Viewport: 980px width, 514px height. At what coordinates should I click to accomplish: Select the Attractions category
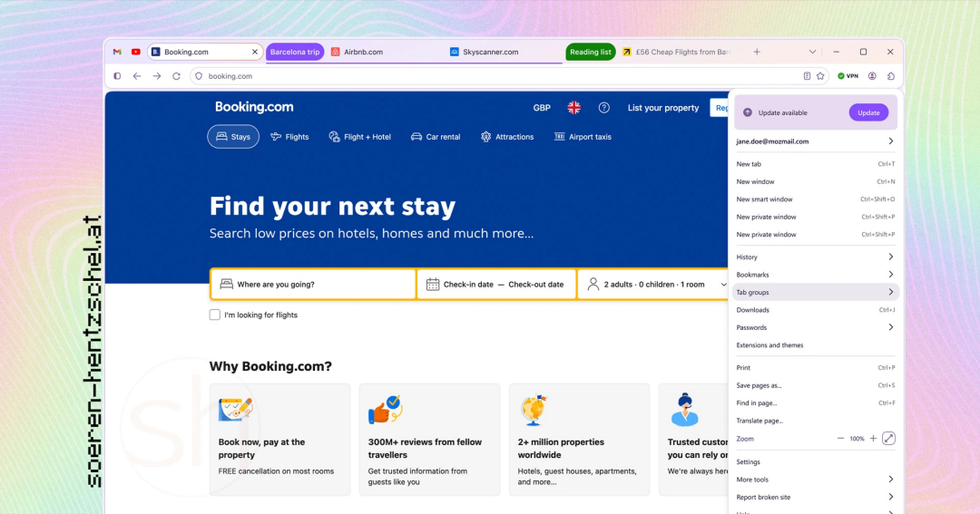click(507, 137)
